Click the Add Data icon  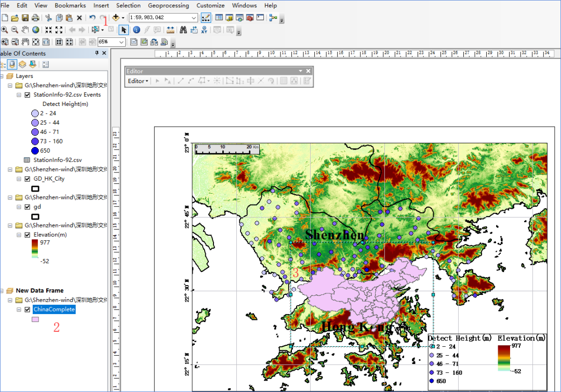click(115, 18)
